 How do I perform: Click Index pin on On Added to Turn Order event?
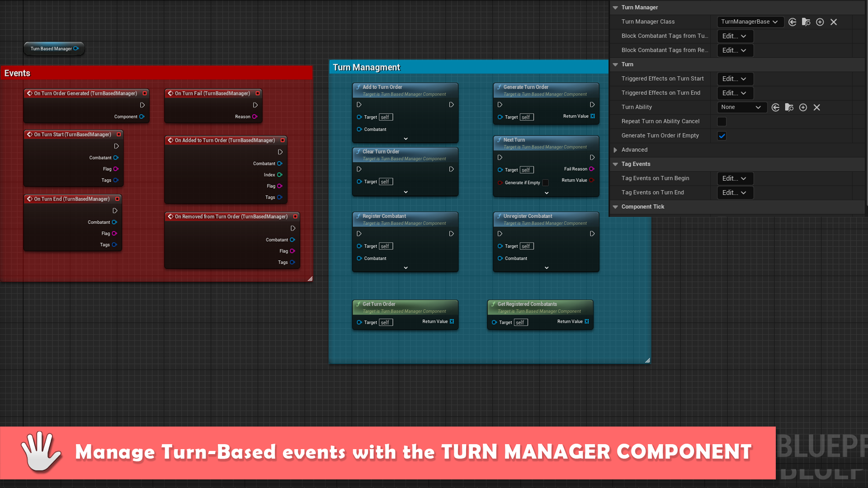coord(280,175)
